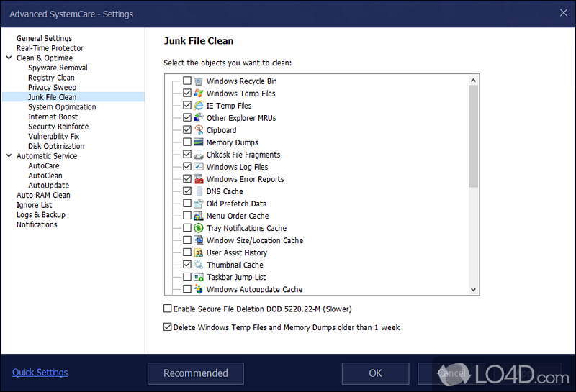Enable the Memory Dumps checkbox

tap(187, 142)
